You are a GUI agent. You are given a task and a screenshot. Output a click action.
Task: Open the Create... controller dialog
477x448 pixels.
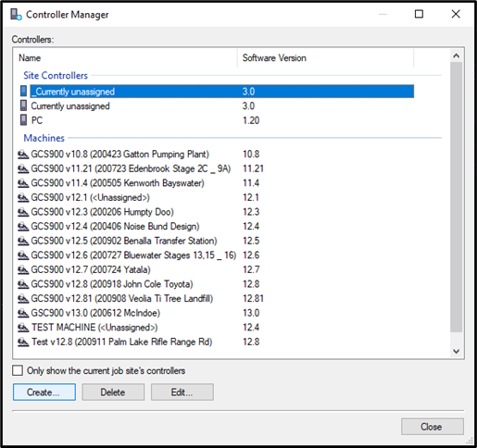44,392
